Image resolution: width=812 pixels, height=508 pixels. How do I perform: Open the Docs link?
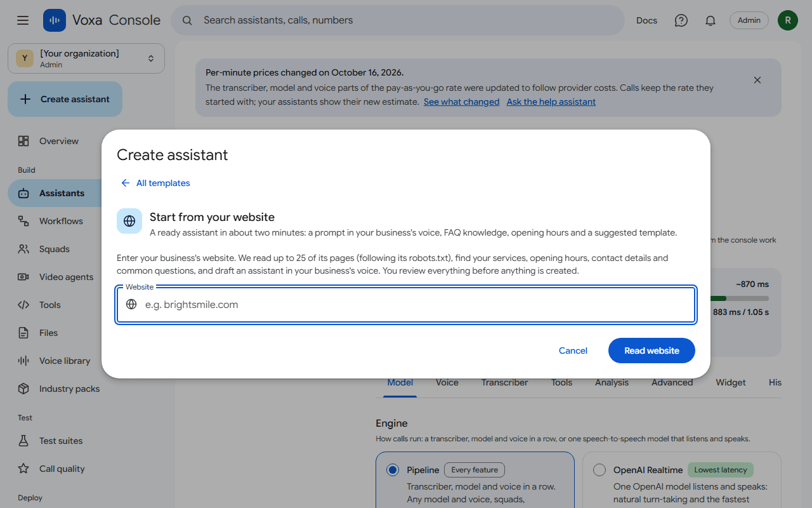(x=646, y=20)
